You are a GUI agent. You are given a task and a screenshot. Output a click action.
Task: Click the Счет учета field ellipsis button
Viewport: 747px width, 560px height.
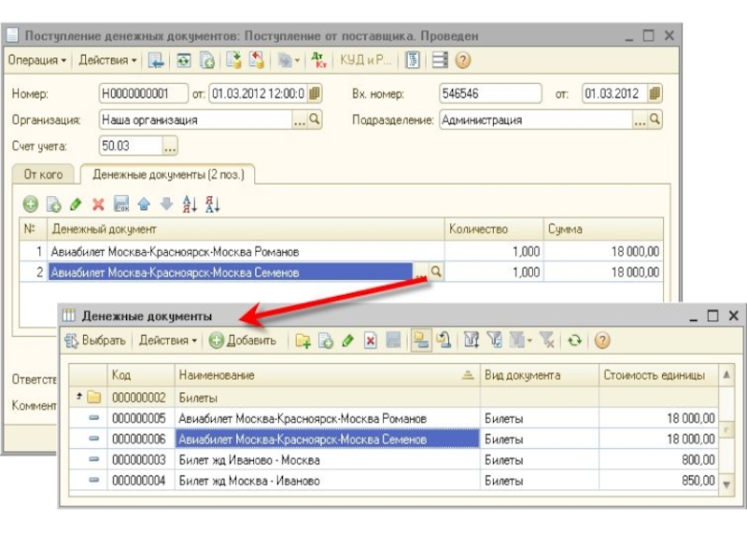[169, 147]
